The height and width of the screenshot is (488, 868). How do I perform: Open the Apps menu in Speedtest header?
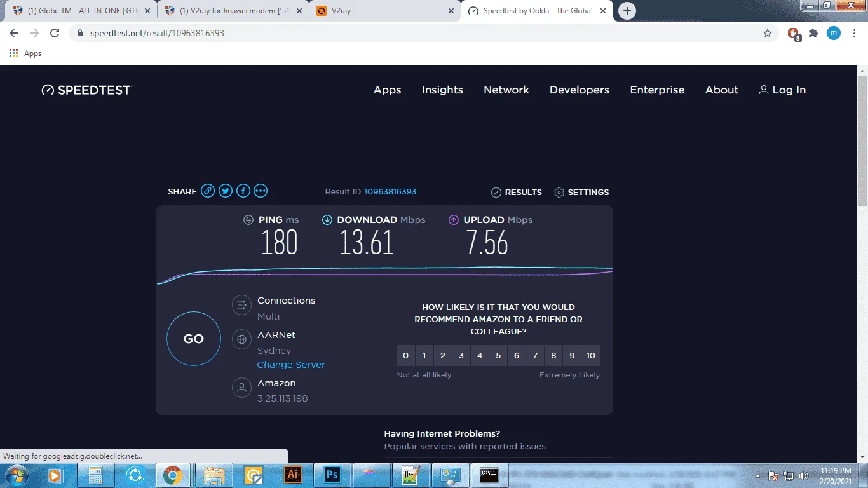[388, 90]
